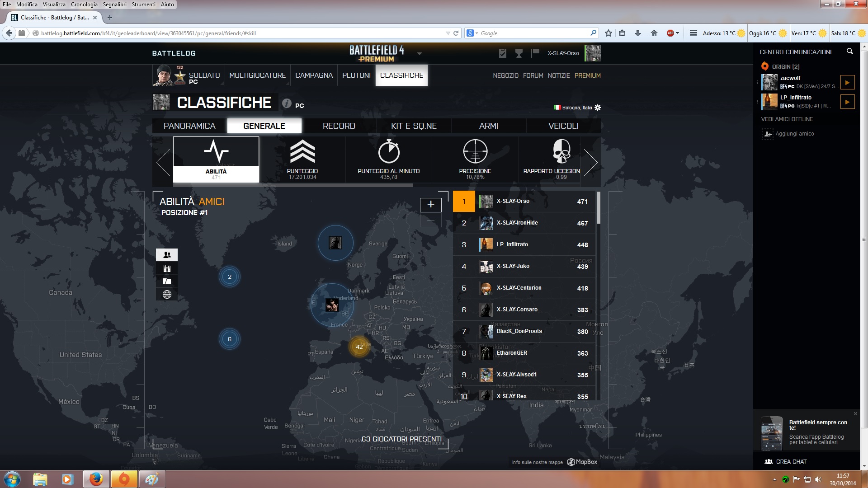Open the flag notifications icon in header
Viewport: 868px width, 488px height.
click(x=535, y=53)
